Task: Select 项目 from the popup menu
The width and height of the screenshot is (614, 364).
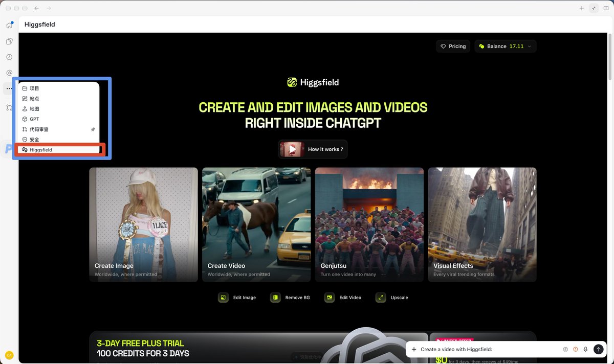Action: click(x=58, y=88)
